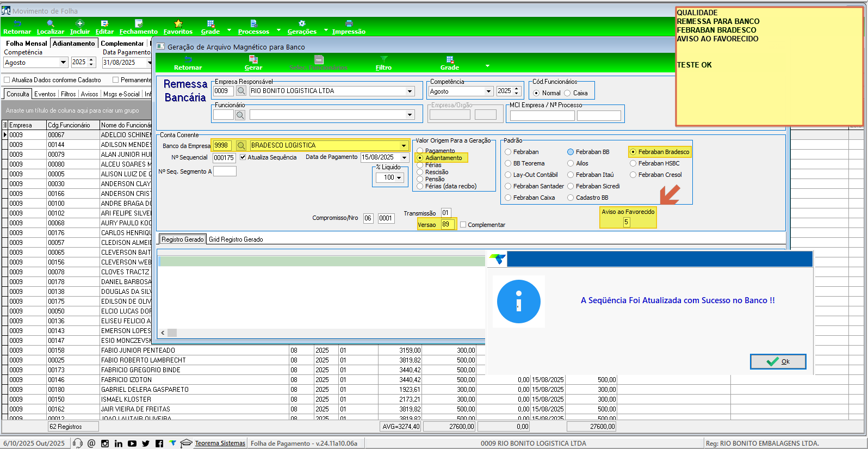
Task: Click the Filtro funnel icon
Action: pos(383,59)
